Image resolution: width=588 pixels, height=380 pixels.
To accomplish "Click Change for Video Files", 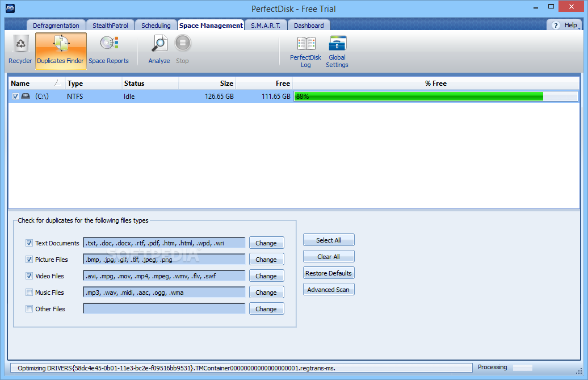I will (266, 276).
